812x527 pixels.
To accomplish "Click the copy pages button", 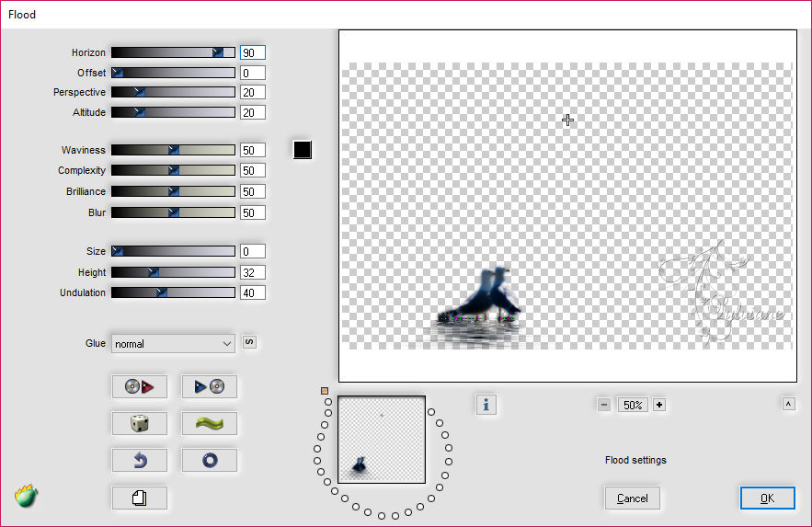I will click(139, 498).
